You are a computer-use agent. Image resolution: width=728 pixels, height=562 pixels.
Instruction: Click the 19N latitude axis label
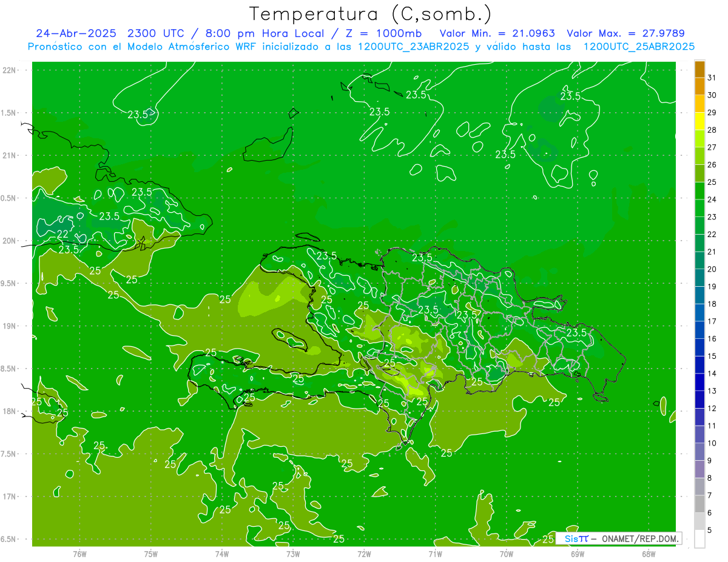(x=9, y=326)
